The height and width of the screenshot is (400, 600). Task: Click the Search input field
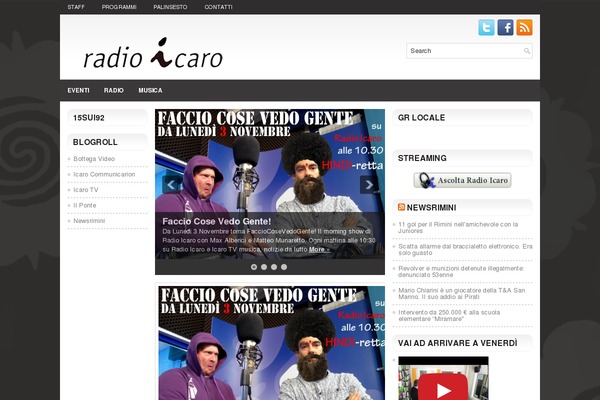[469, 51]
